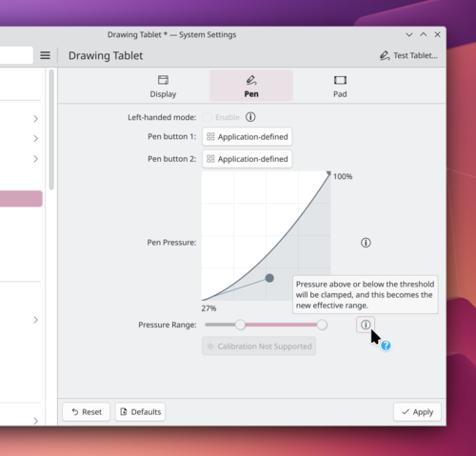Click the Pen Pressure info icon

pyautogui.click(x=366, y=243)
